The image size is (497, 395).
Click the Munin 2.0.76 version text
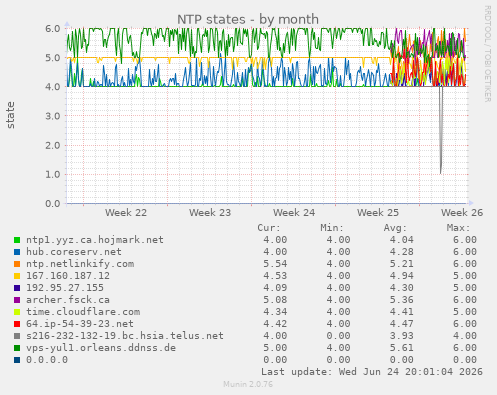pyautogui.click(x=248, y=384)
